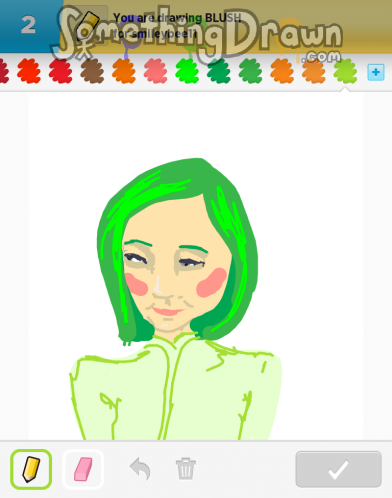This screenshot has width=392, height=498.
Task: Switch to the pink eraser tool
Action: 83,469
